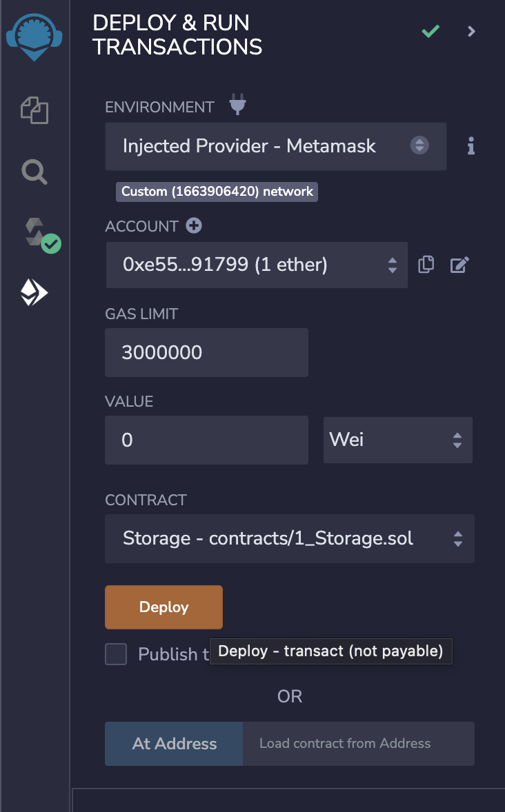
Task: Click the Gas Limit input field
Action: 206,353
